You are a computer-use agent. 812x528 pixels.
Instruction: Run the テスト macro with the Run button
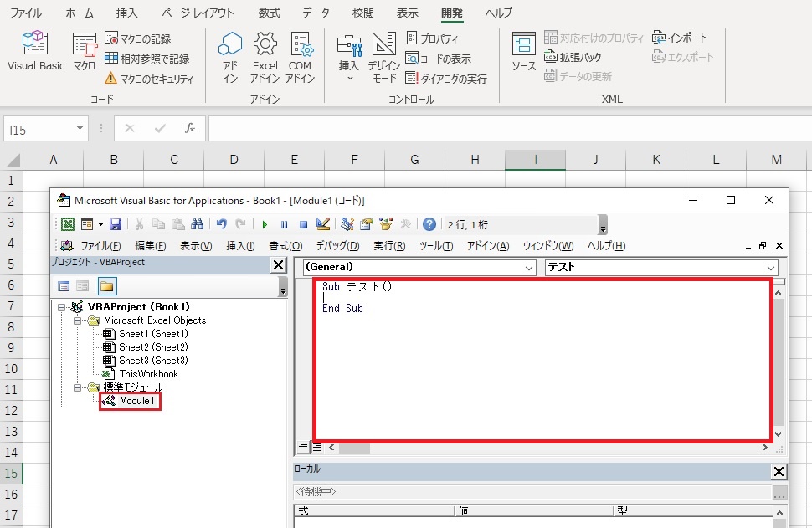click(265, 223)
